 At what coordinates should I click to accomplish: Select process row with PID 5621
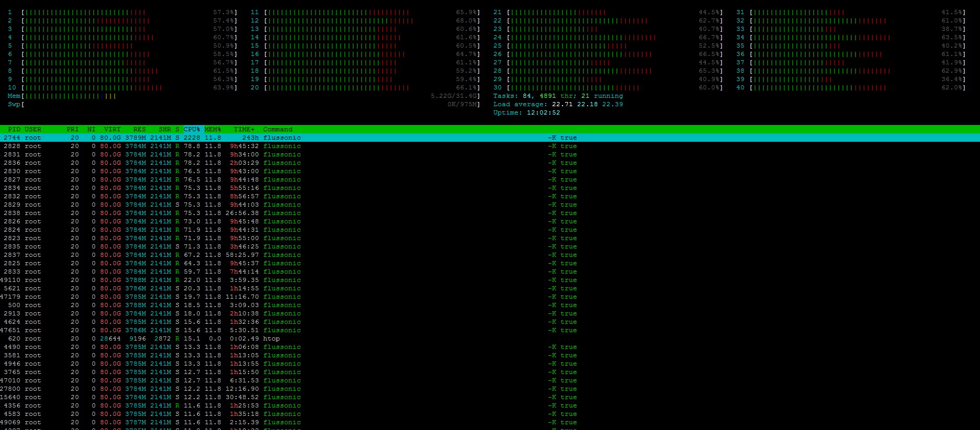pyautogui.click(x=490, y=288)
